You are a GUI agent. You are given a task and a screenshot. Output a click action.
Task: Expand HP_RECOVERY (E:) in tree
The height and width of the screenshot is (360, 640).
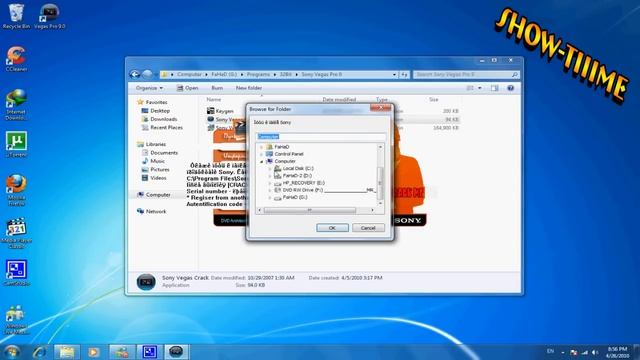pos(270,183)
